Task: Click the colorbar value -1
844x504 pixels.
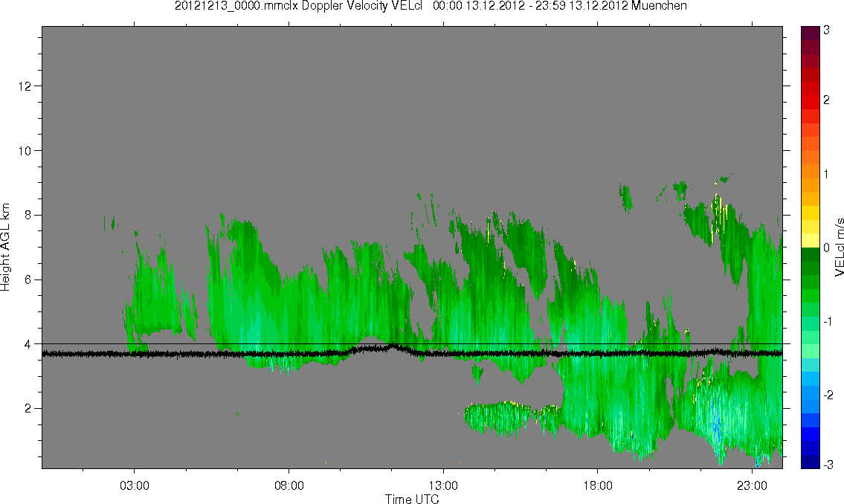Action: [x=828, y=321]
